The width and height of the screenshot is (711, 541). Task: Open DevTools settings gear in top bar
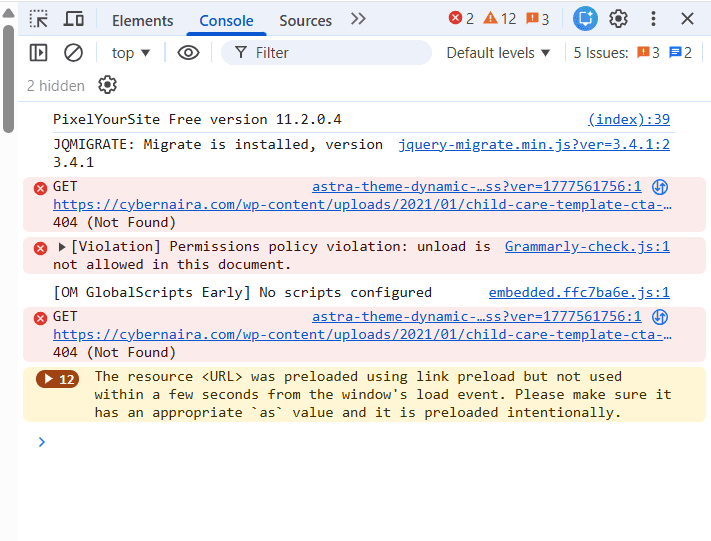click(618, 19)
